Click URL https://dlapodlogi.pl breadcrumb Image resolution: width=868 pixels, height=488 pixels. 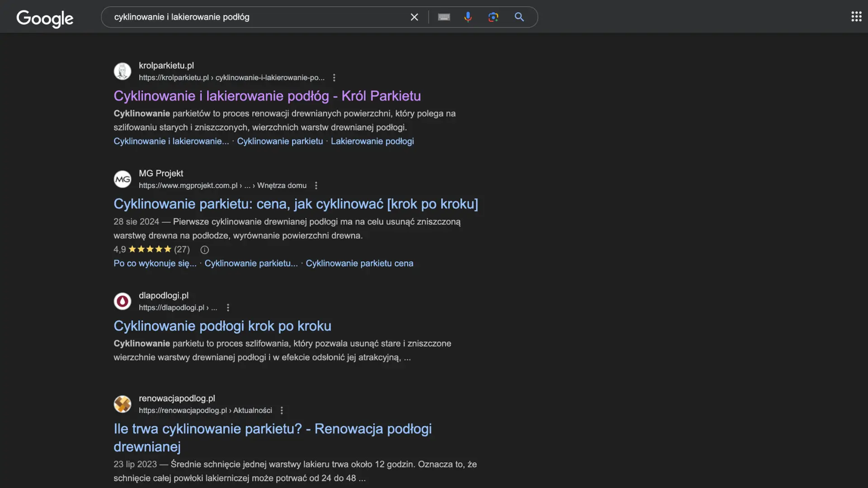point(178,308)
